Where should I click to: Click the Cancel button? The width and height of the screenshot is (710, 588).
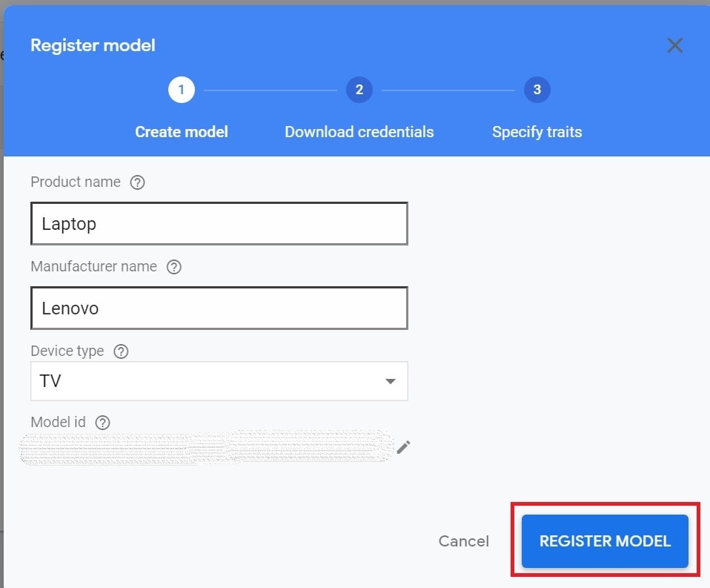[x=464, y=541]
